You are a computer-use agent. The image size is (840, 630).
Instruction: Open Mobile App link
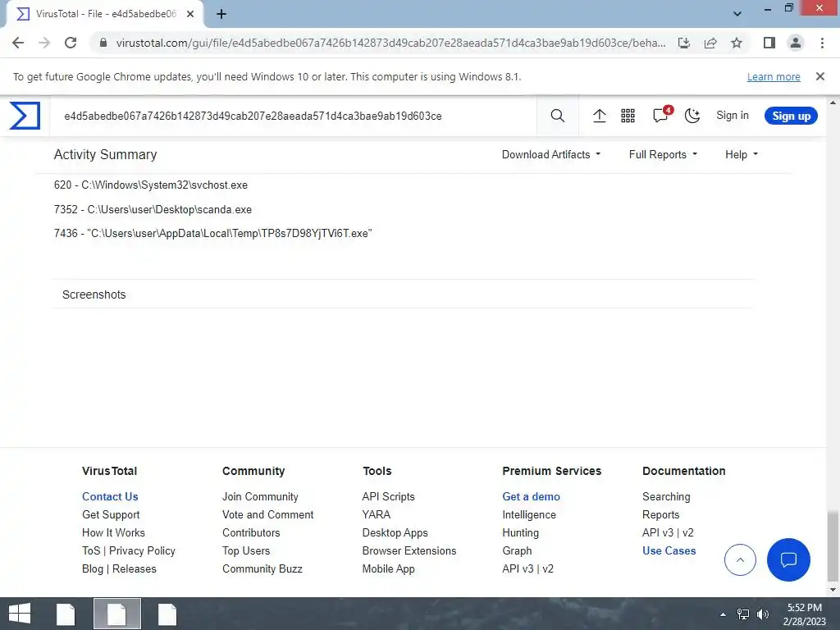[x=388, y=568]
